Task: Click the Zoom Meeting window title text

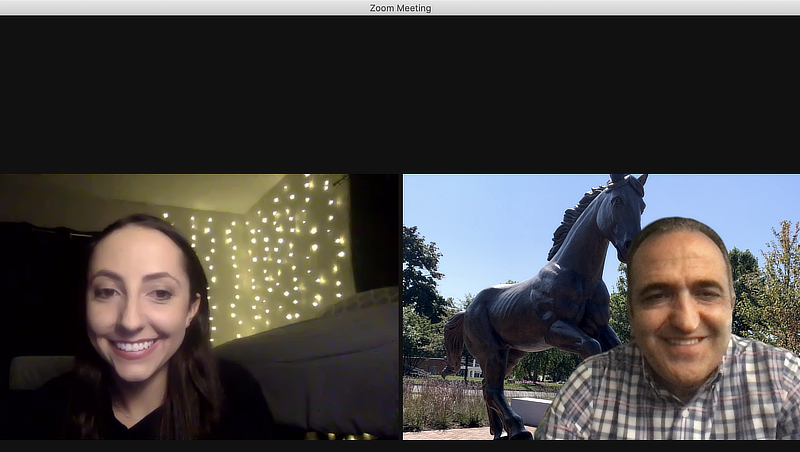Action: (400, 8)
